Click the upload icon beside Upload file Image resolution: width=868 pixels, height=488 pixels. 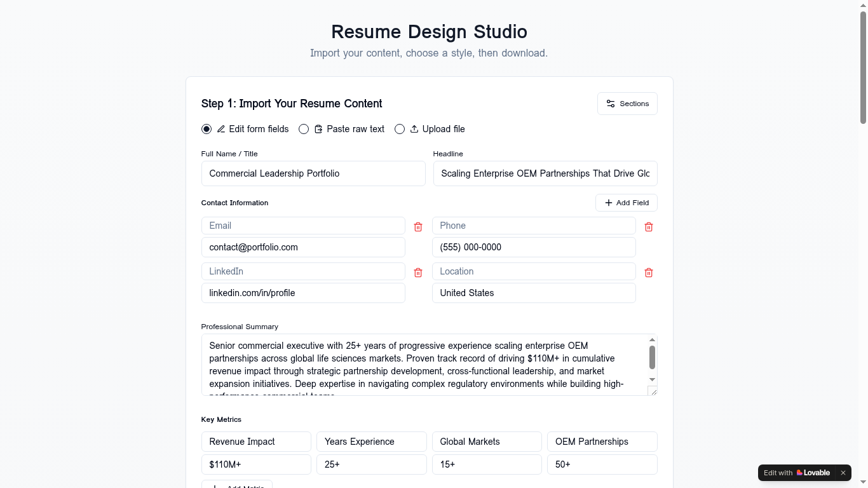pyautogui.click(x=414, y=129)
